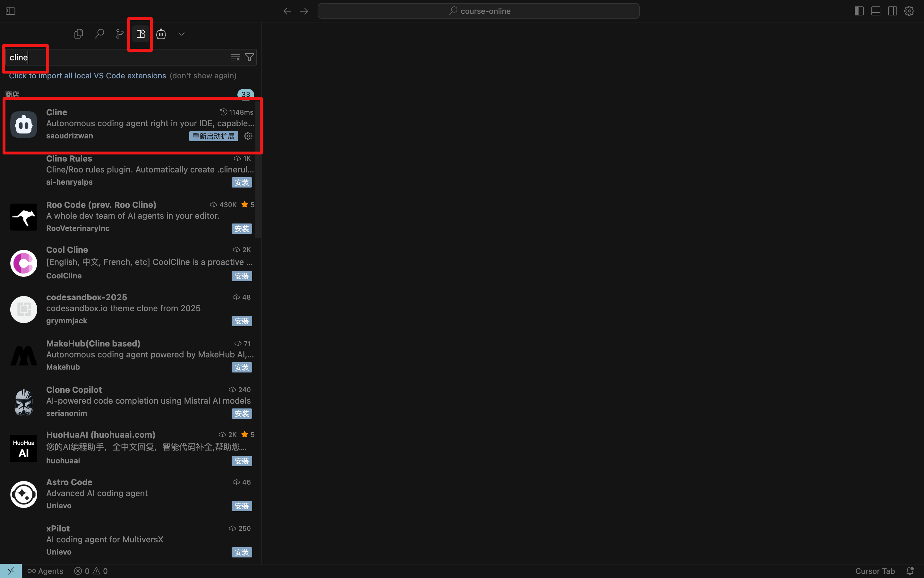Collapse the 商店 section header

12,94
